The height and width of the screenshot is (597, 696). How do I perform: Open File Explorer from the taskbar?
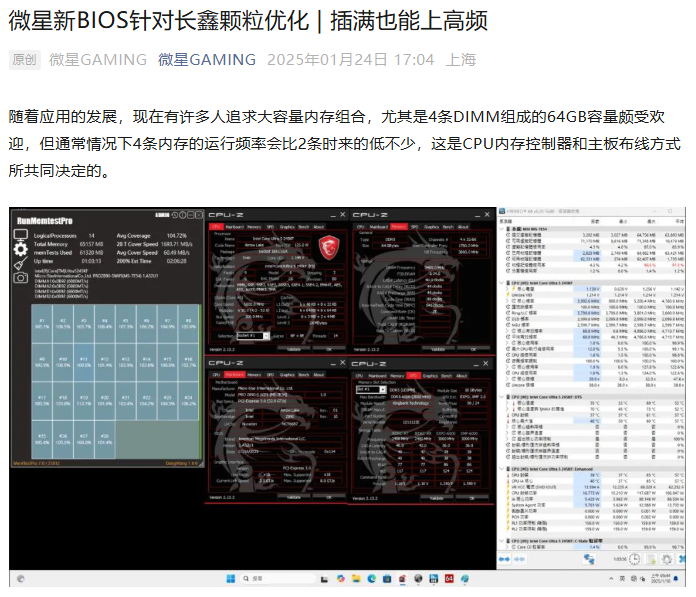coord(356,579)
